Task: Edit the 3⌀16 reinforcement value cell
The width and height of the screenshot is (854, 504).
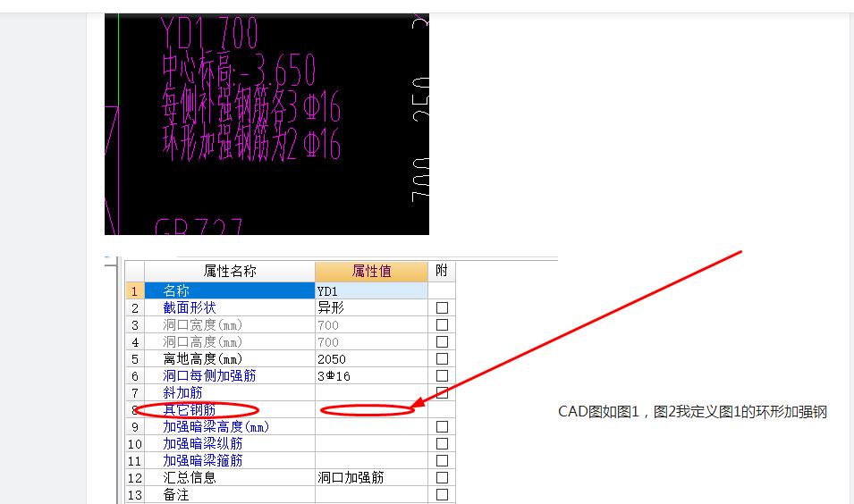Action: click(371, 376)
